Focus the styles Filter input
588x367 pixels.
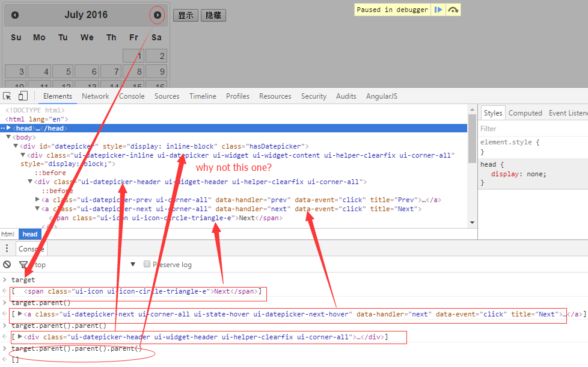(533, 129)
